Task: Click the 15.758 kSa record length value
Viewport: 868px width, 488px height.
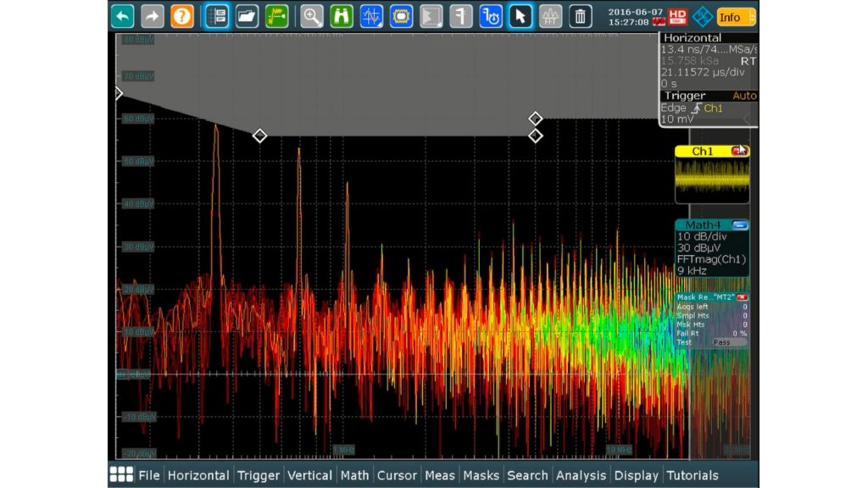Action: coord(689,61)
